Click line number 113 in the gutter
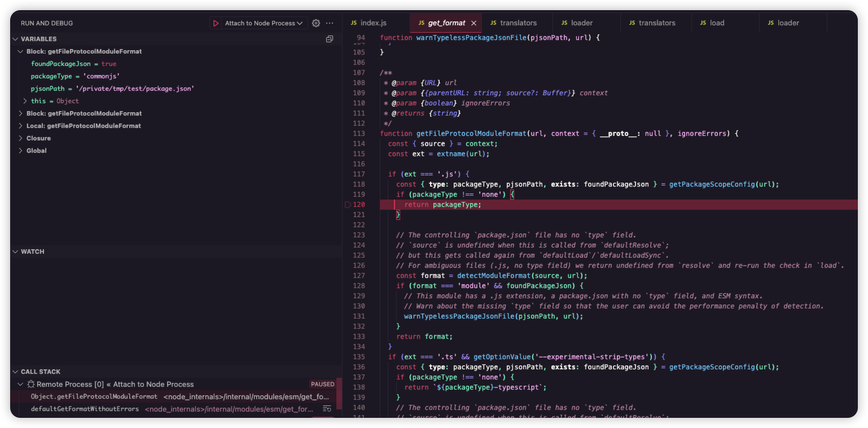The height and width of the screenshot is (428, 868). click(359, 134)
